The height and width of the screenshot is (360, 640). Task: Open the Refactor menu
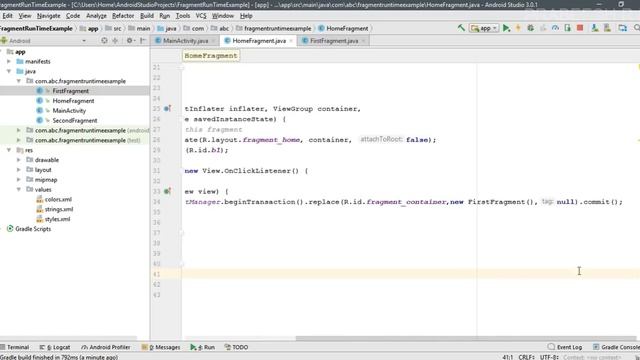(x=123, y=16)
